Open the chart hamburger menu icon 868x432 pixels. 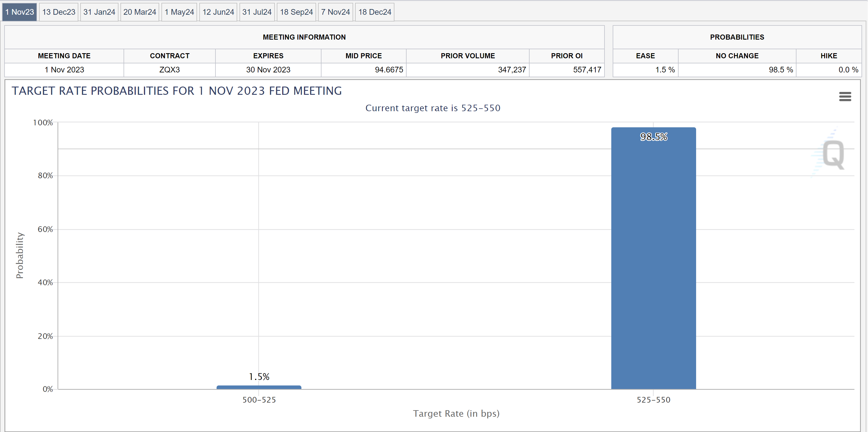pyautogui.click(x=845, y=96)
